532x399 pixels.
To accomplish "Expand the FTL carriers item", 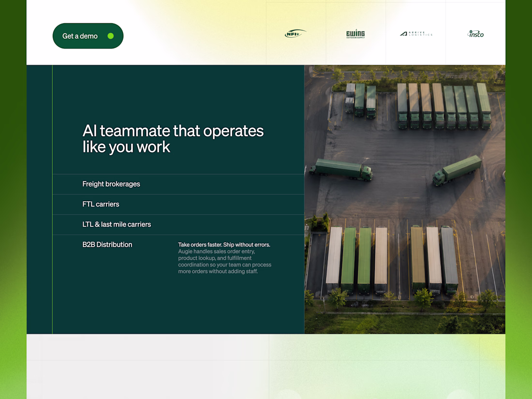I will point(178,204).
